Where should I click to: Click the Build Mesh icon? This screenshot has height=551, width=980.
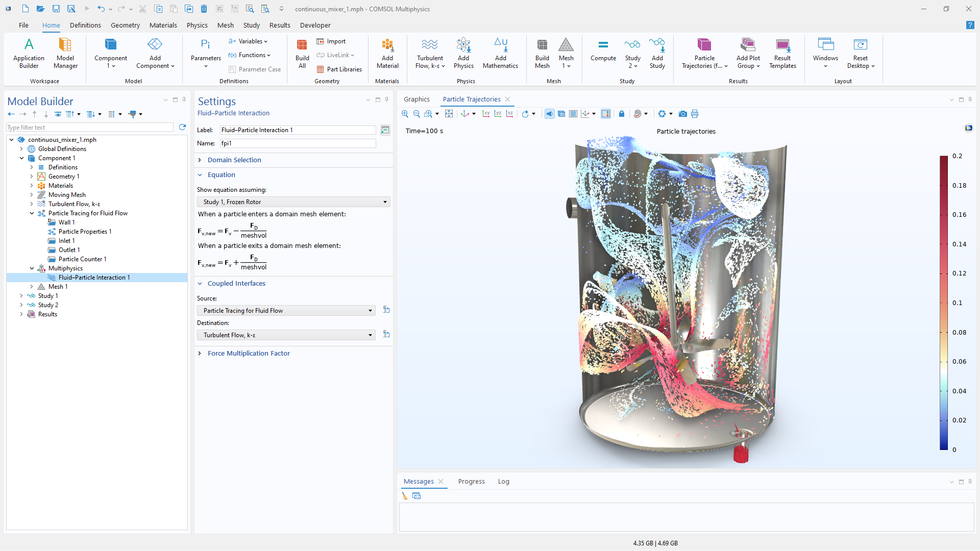click(542, 53)
